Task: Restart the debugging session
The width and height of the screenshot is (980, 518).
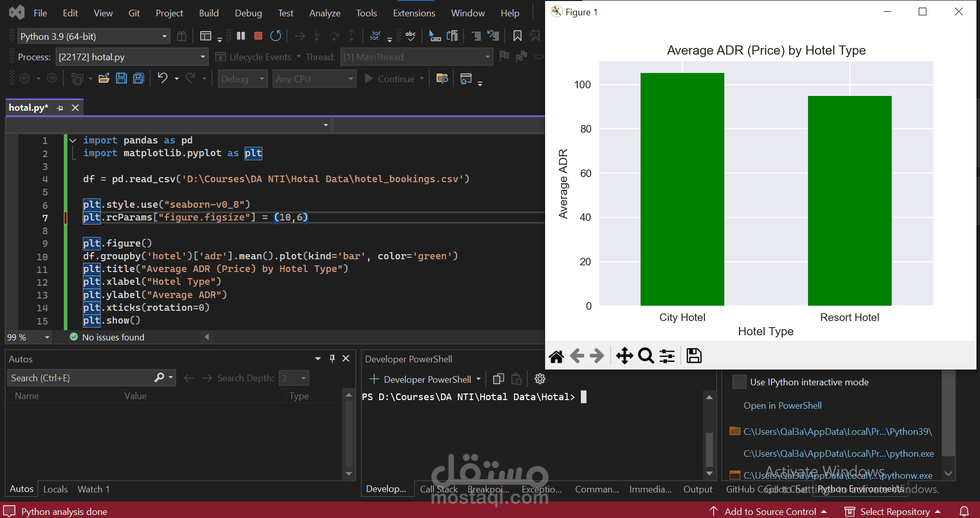Action: point(276,36)
